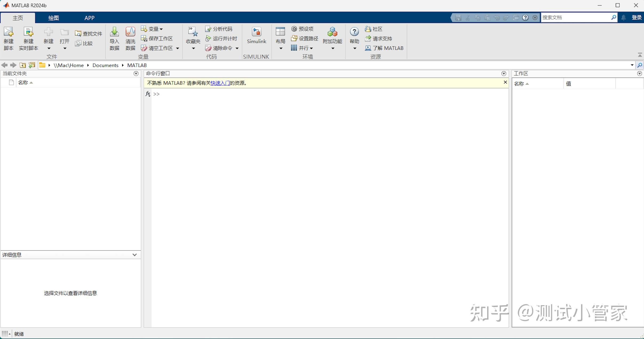The image size is (644, 339).
Task: Open the Set Path dialog (设置路径)
Action: [304, 38]
